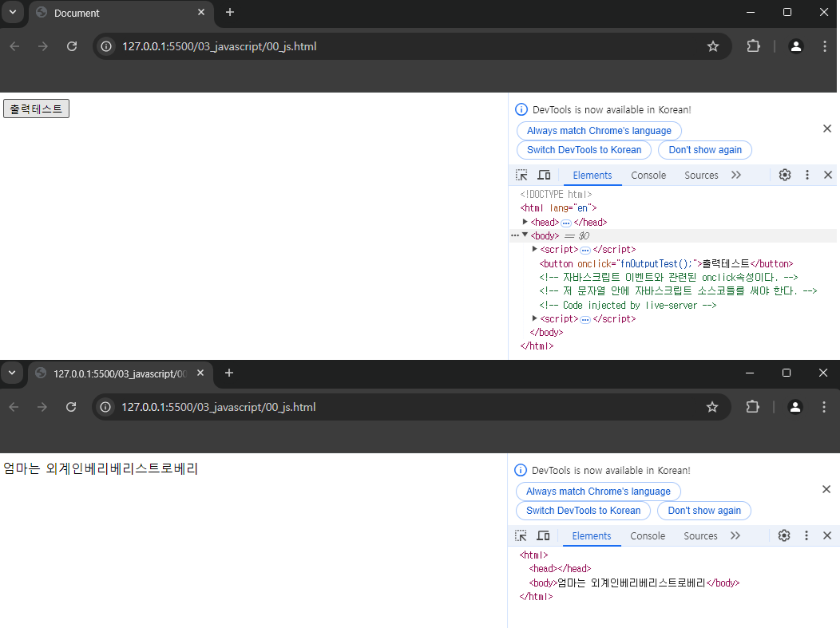Open Extensions puzzle icon in bottom window
This screenshot has width=840, height=628.
click(752, 408)
